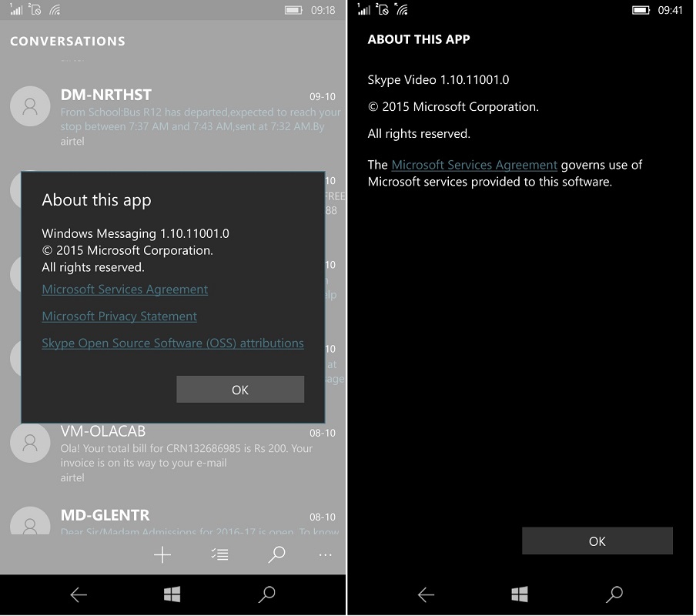The image size is (696, 616).
Task: Tap the new message plus icon
Action: (162, 554)
